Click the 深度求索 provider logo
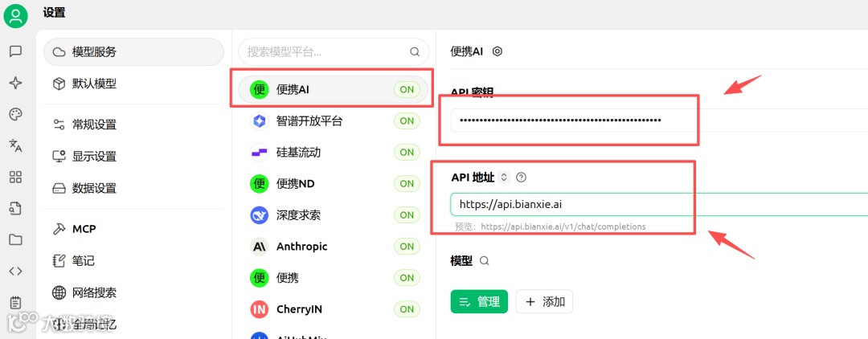The image size is (868, 339). pyautogui.click(x=259, y=215)
